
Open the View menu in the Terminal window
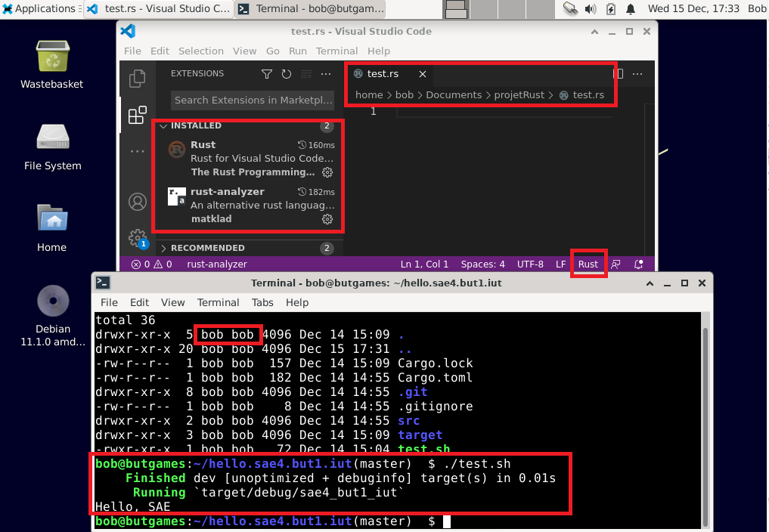tap(172, 302)
